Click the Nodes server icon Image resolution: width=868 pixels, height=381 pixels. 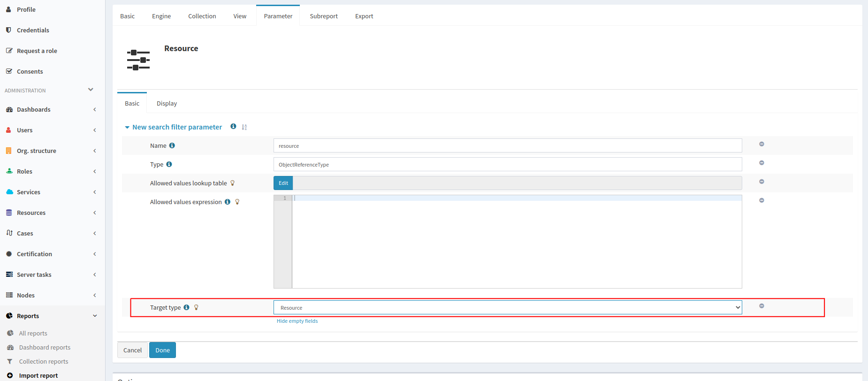tap(9, 295)
